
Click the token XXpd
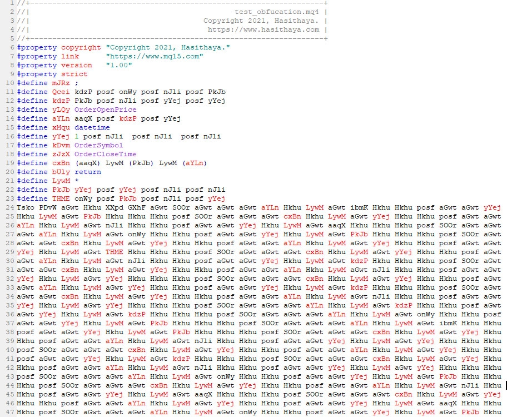pos(115,207)
